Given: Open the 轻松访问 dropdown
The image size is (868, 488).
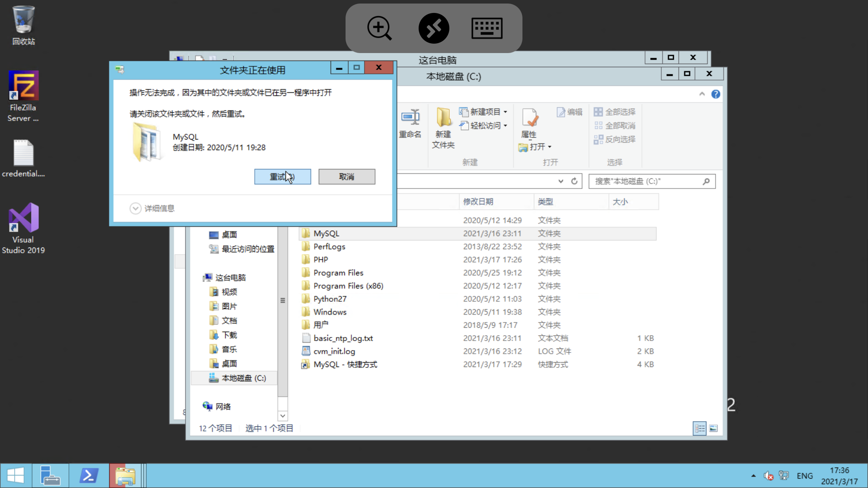Looking at the screenshot, I should (484, 126).
